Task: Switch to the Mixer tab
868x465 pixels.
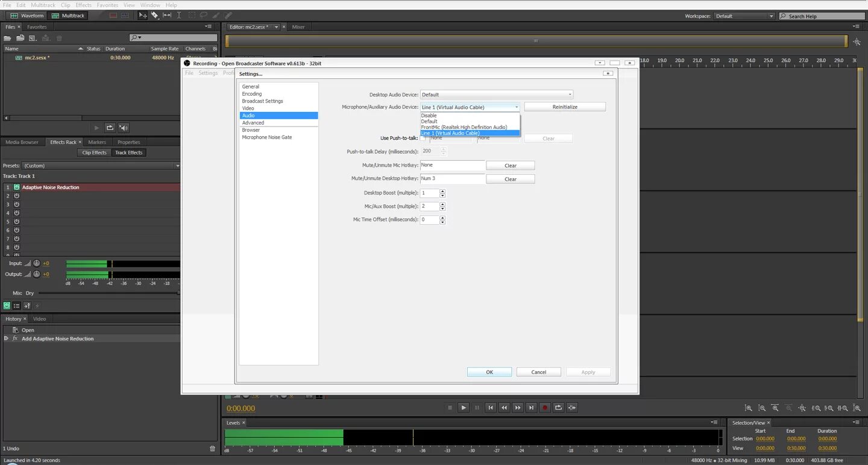Action: [x=298, y=27]
